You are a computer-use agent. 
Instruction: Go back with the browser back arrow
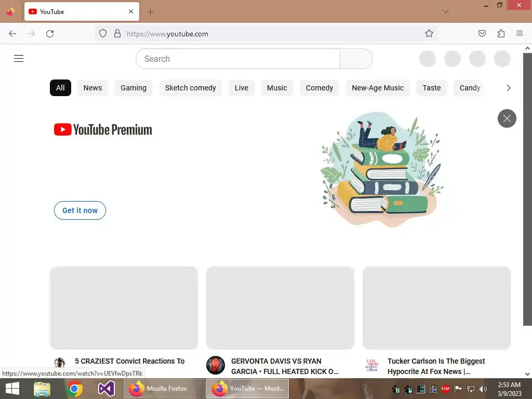[x=12, y=34]
